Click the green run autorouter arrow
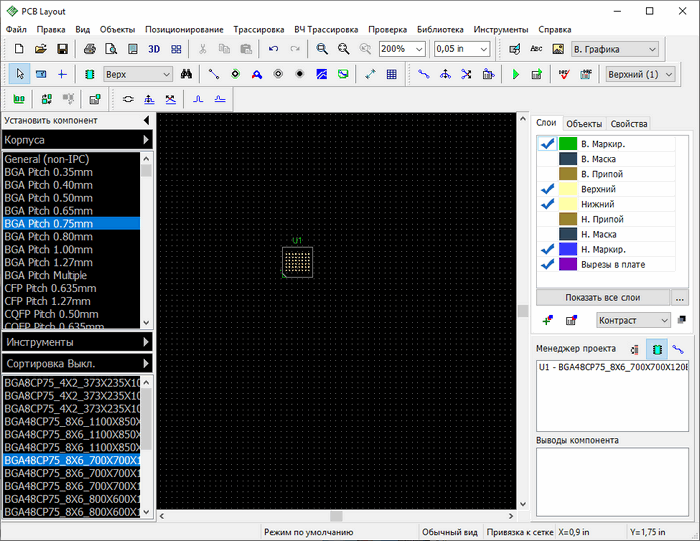Image resolution: width=700 pixels, height=541 pixels. click(516, 75)
